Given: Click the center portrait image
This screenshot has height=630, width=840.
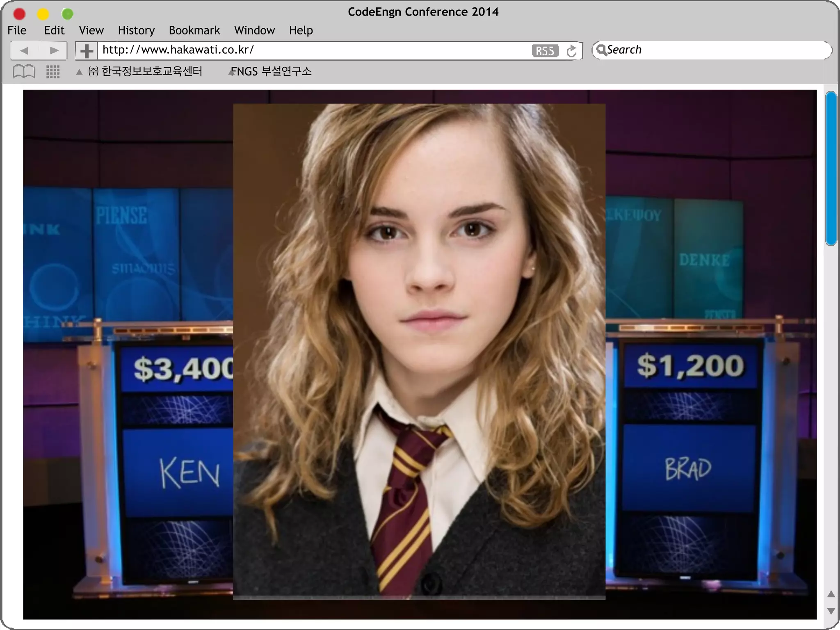Looking at the screenshot, I should (419, 351).
